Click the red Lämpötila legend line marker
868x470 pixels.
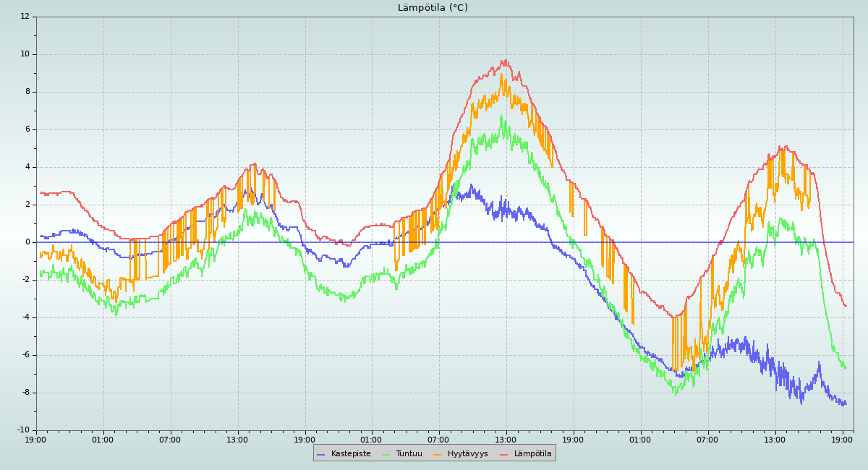tap(504, 454)
